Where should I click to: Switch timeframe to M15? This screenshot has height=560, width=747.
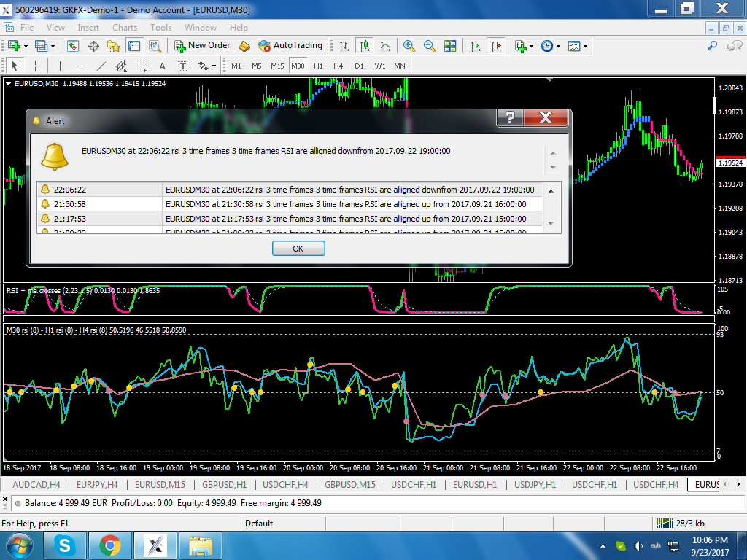coord(277,66)
